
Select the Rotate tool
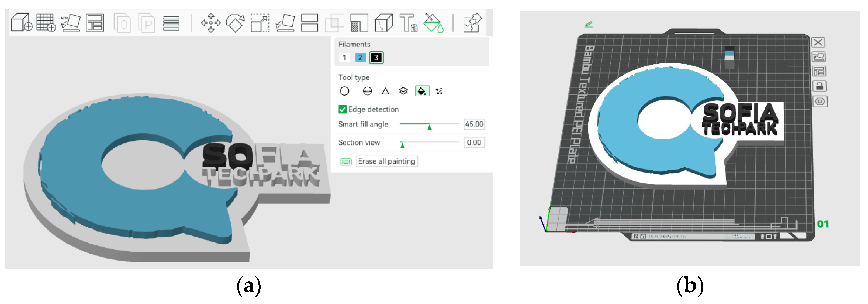point(235,23)
